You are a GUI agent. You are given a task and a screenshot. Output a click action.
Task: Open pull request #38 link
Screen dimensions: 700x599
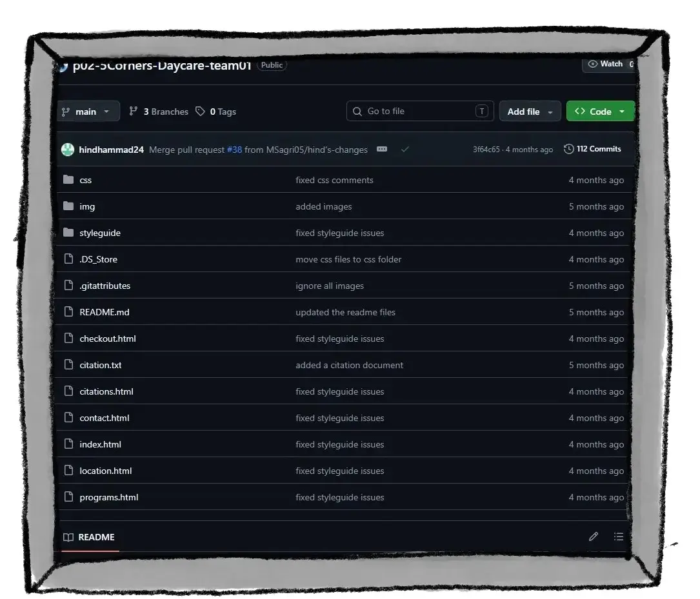pyautogui.click(x=234, y=150)
